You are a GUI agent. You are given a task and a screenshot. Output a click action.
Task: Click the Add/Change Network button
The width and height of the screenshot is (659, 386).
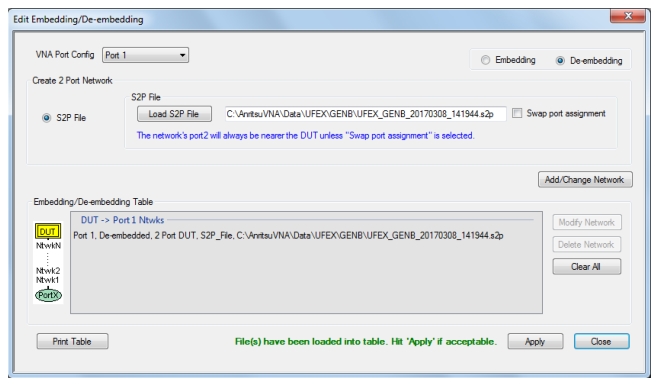[x=585, y=180]
